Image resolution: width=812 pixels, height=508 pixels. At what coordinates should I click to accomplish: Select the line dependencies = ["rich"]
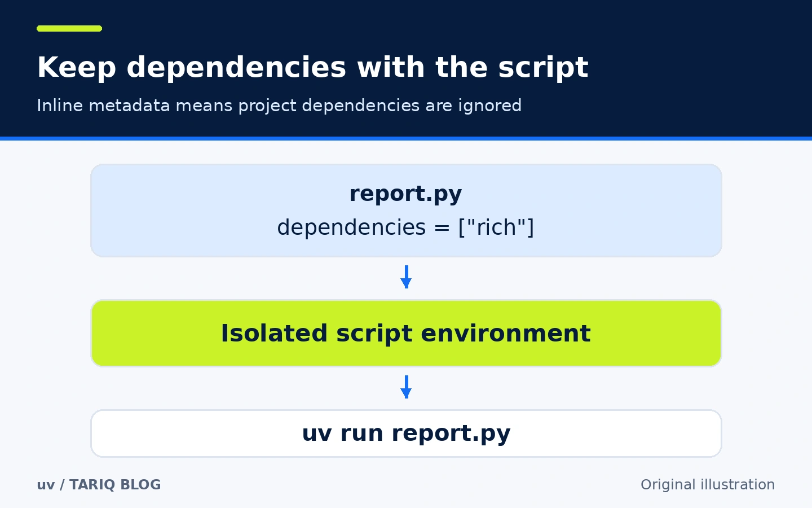click(x=406, y=227)
